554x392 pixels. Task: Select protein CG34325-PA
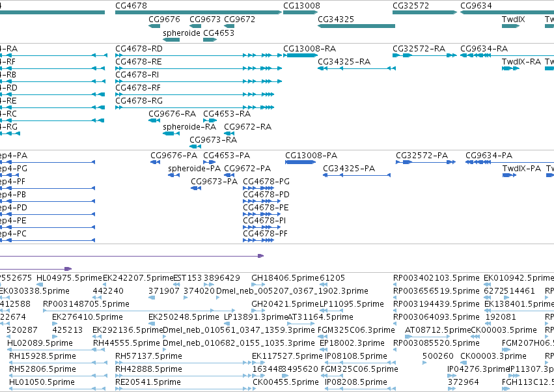tap(357, 175)
